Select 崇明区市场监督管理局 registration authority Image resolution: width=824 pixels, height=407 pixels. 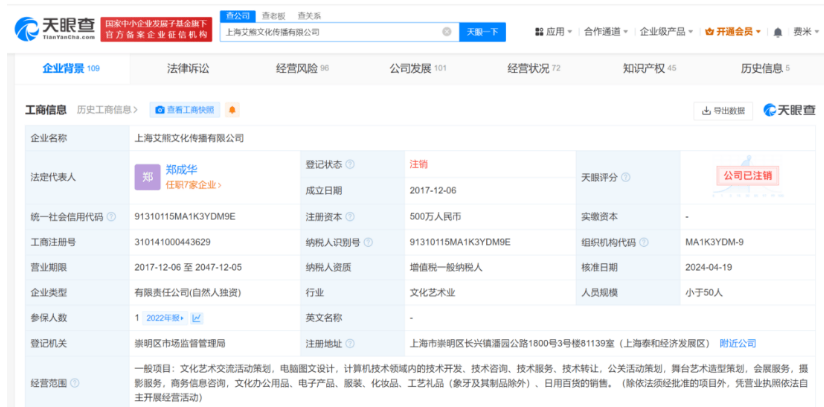tap(180, 343)
